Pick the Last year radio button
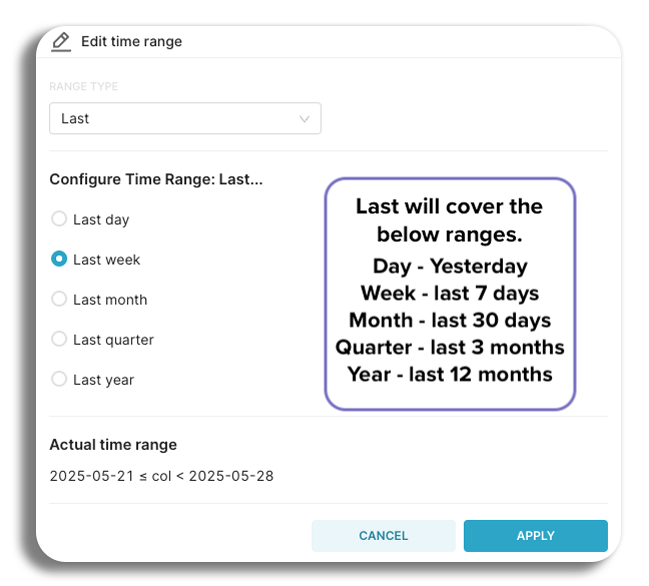The height and width of the screenshot is (586, 649). [59, 379]
